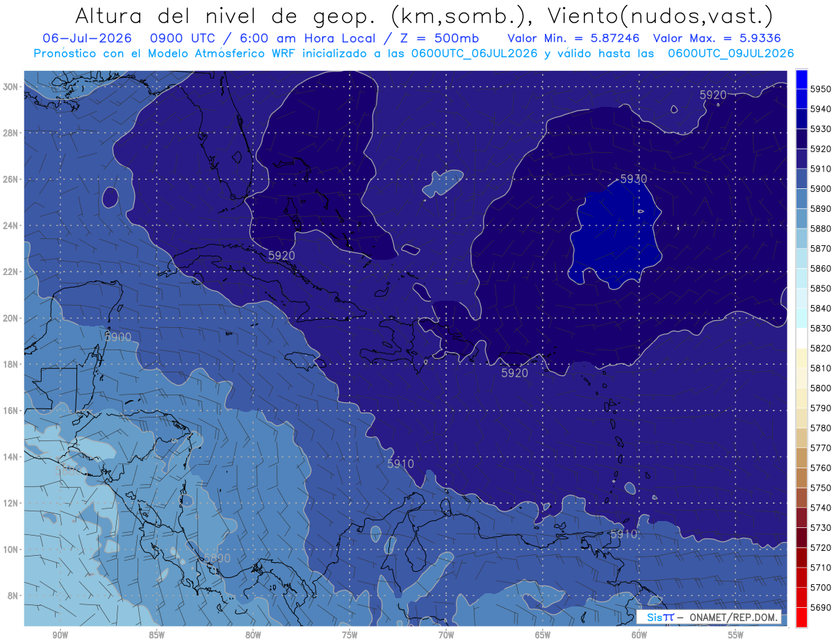Click the 5910 contour label in the central Caribbean
Screen dimensions: 834x644
click(400, 464)
